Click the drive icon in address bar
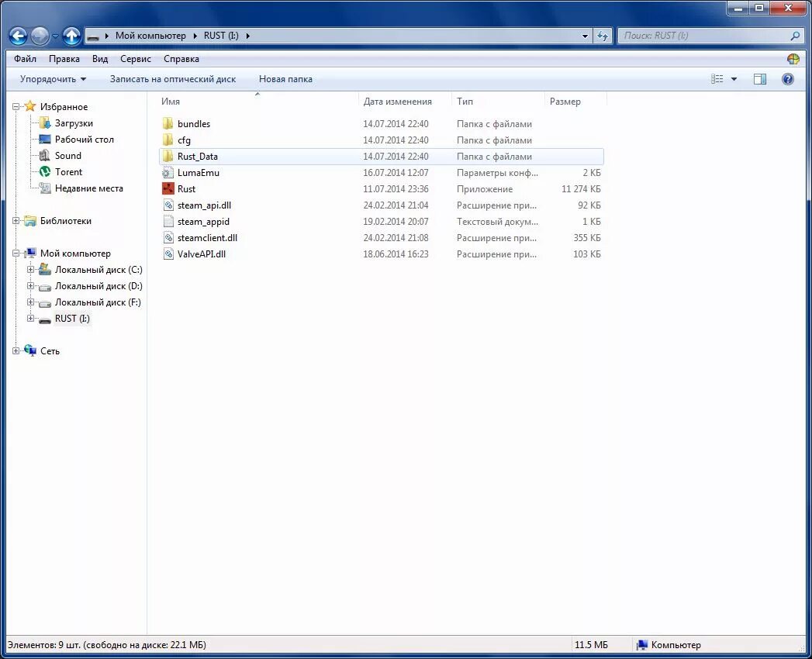Image resolution: width=812 pixels, height=659 pixels. tap(93, 36)
